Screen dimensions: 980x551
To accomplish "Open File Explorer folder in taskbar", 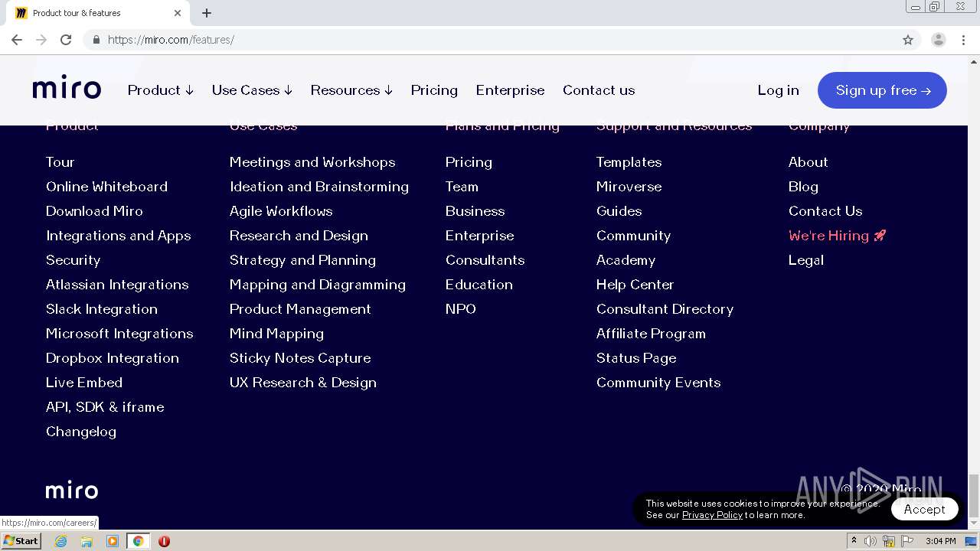I will [87, 541].
